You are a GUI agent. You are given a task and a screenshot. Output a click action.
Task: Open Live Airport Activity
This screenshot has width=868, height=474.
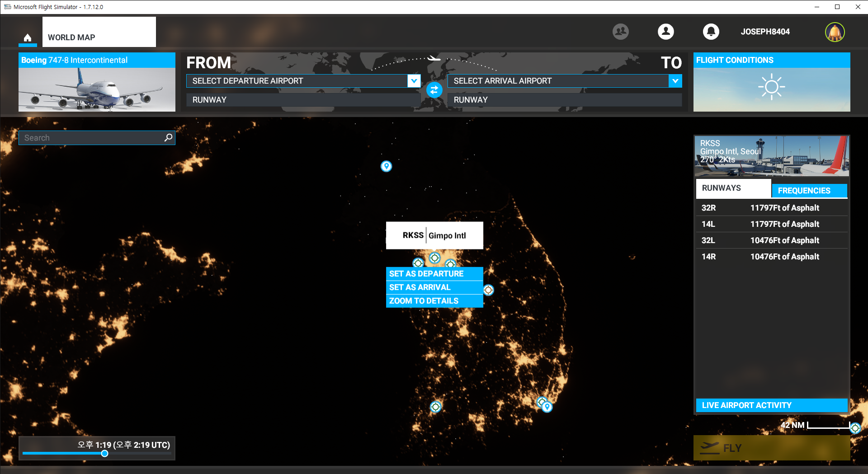click(772, 405)
